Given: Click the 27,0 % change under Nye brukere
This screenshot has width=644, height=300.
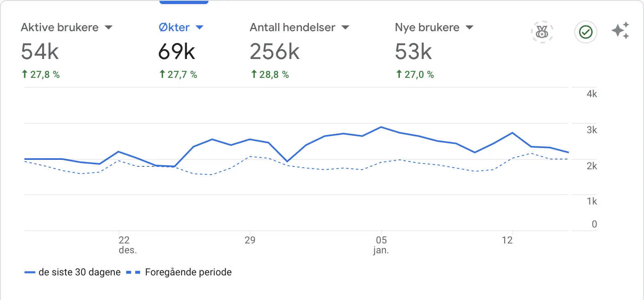Looking at the screenshot, I should (x=415, y=74).
